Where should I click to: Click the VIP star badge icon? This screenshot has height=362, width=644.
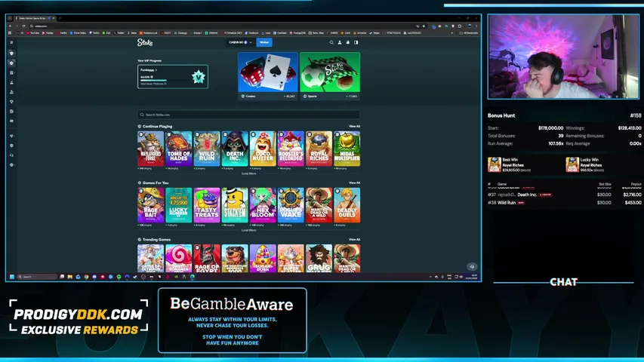coord(199,77)
